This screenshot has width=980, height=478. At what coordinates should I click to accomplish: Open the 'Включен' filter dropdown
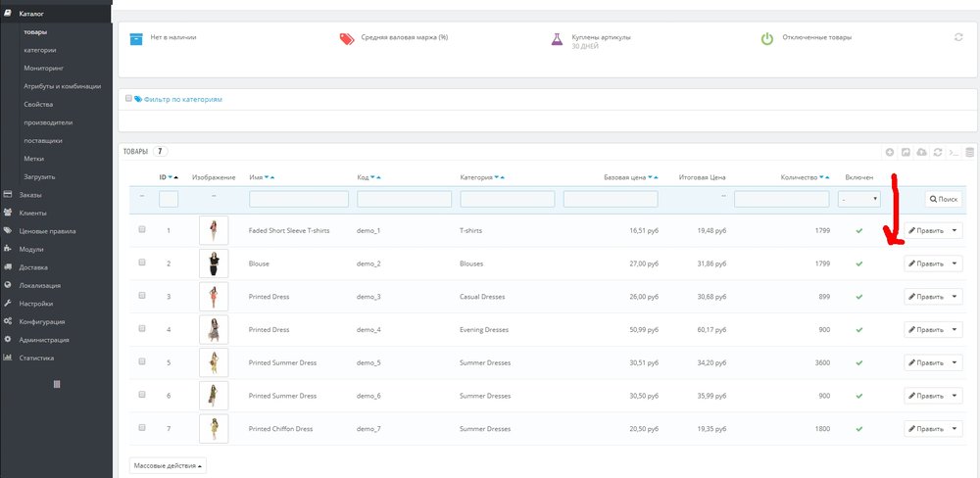click(859, 199)
